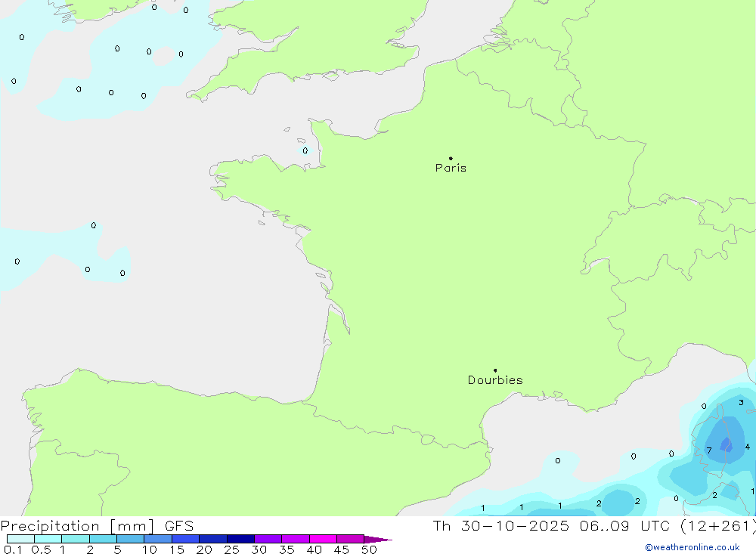This screenshot has height=554, width=756.
Task: Click the date 'Th 30-10-2025'
Action: pos(501,526)
